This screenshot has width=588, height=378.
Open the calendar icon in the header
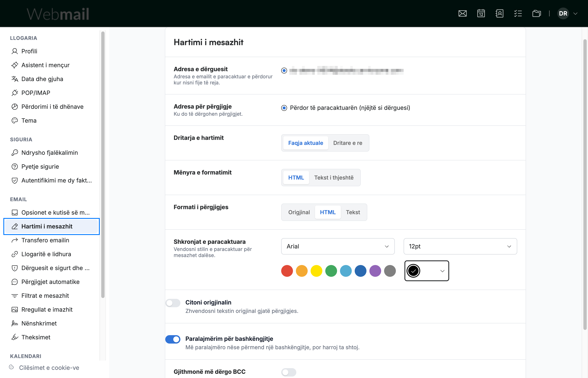click(481, 13)
